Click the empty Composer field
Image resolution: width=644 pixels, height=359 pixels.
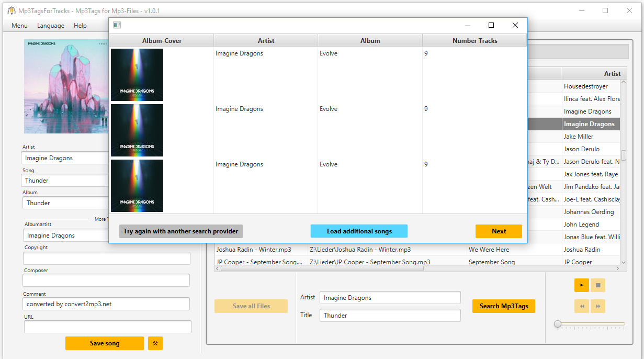coord(107,281)
